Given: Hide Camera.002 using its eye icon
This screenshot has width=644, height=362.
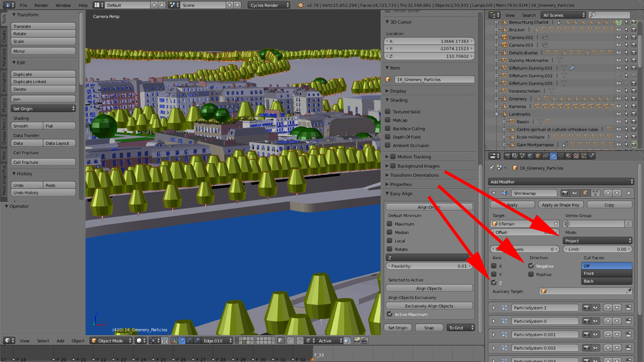Looking at the screenshot, I should pyautogui.click(x=619, y=37).
